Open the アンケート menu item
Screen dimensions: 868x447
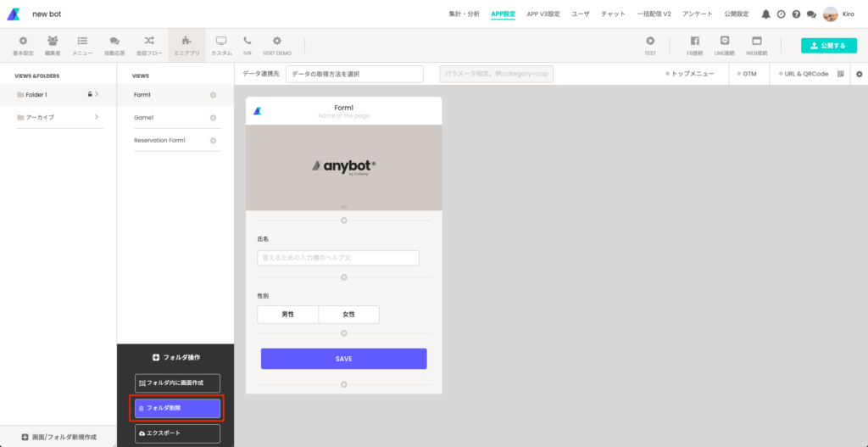(x=698, y=14)
